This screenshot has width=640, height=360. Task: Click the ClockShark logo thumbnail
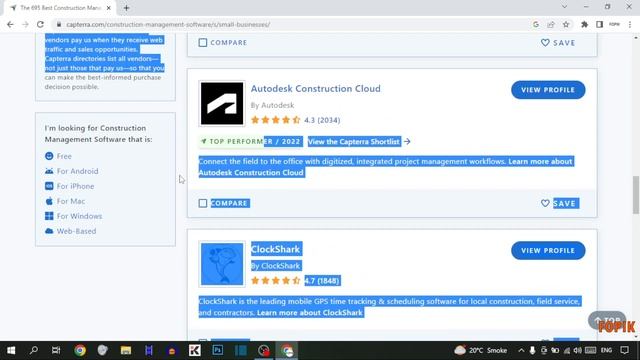222,264
